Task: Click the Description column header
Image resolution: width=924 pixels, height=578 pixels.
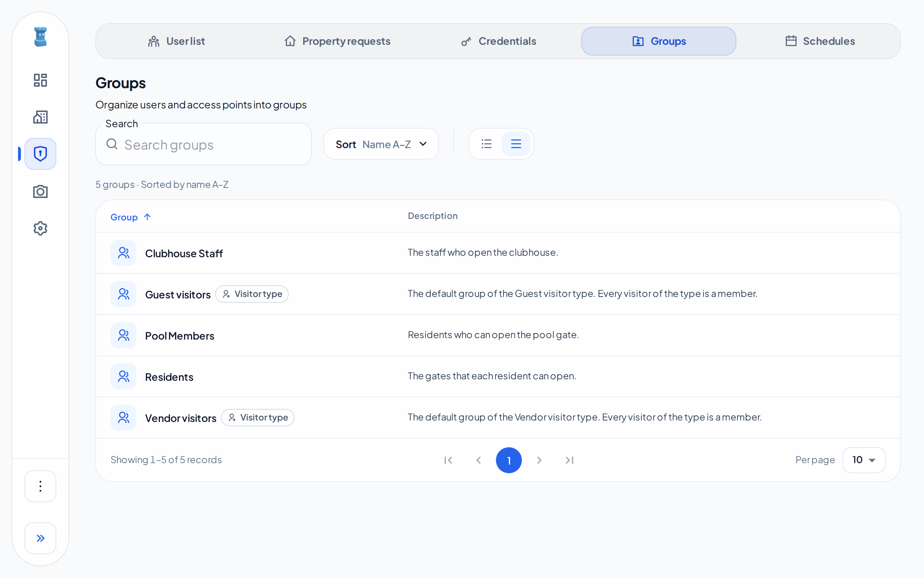Action: click(x=433, y=216)
